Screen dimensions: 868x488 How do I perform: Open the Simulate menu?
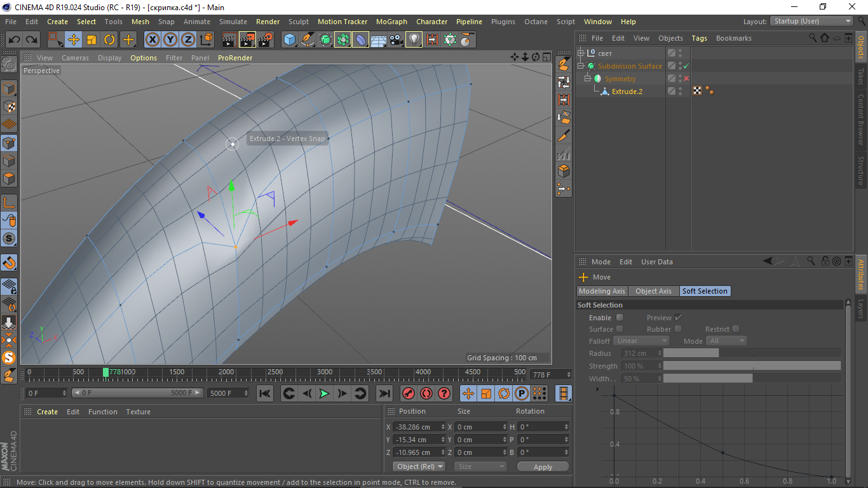click(233, 22)
